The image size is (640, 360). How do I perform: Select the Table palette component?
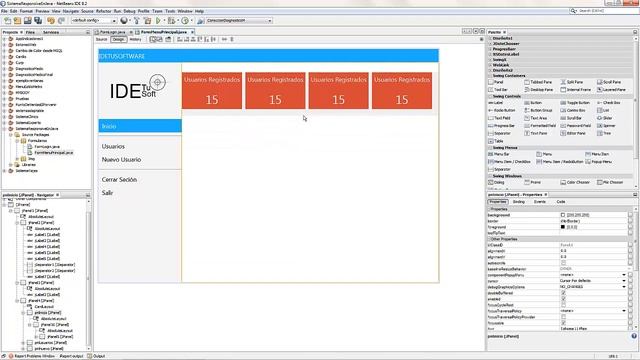click(496, 141)
